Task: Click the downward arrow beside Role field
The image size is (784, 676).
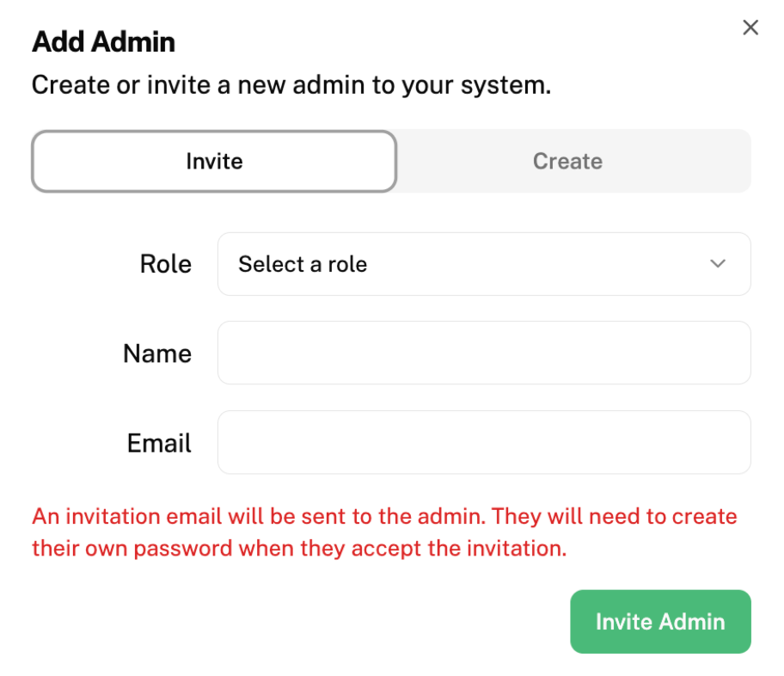Action: tap(719, 264)
